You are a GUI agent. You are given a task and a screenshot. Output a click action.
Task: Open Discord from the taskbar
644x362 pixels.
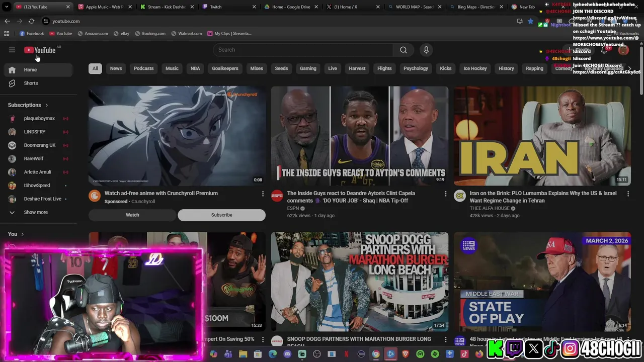point(287,354)
